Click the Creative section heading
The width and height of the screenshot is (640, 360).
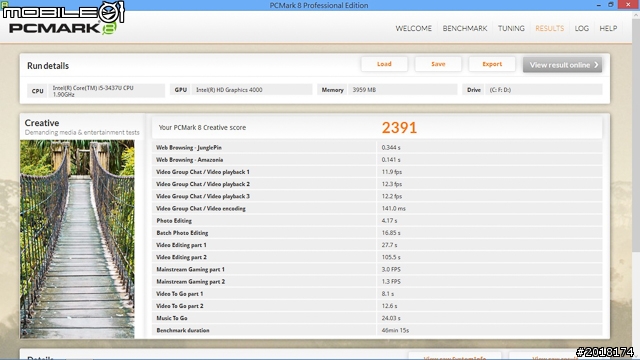[x=42, y=123]
